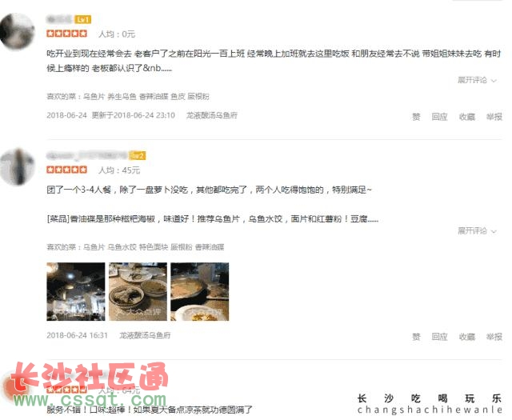Viewport: 512px width, 420px height.
Task: Click the first reviewer's avatar image
Action: coord(17,32)
